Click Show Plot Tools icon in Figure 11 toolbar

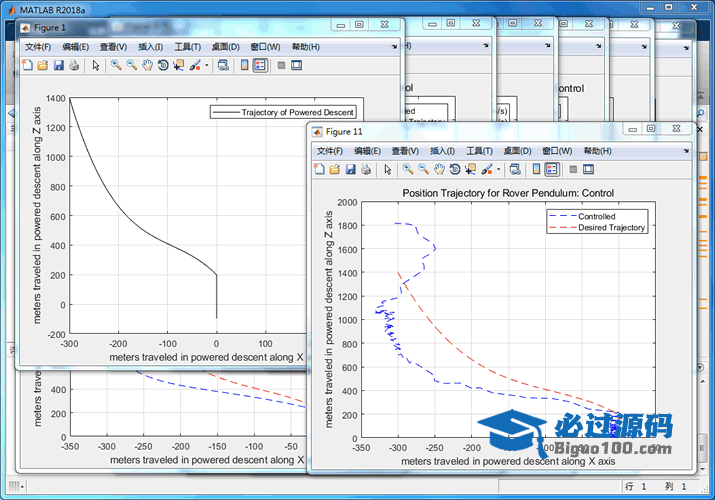[589, 169]
